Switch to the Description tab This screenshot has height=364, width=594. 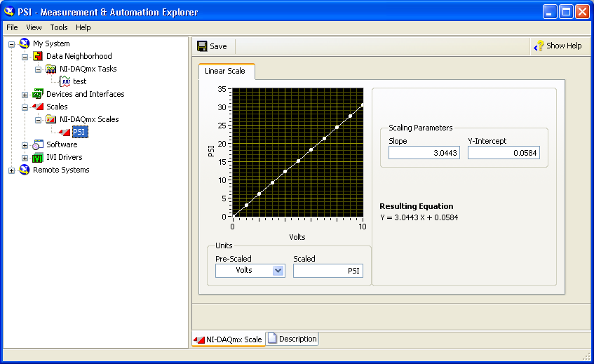pos(292,339)
